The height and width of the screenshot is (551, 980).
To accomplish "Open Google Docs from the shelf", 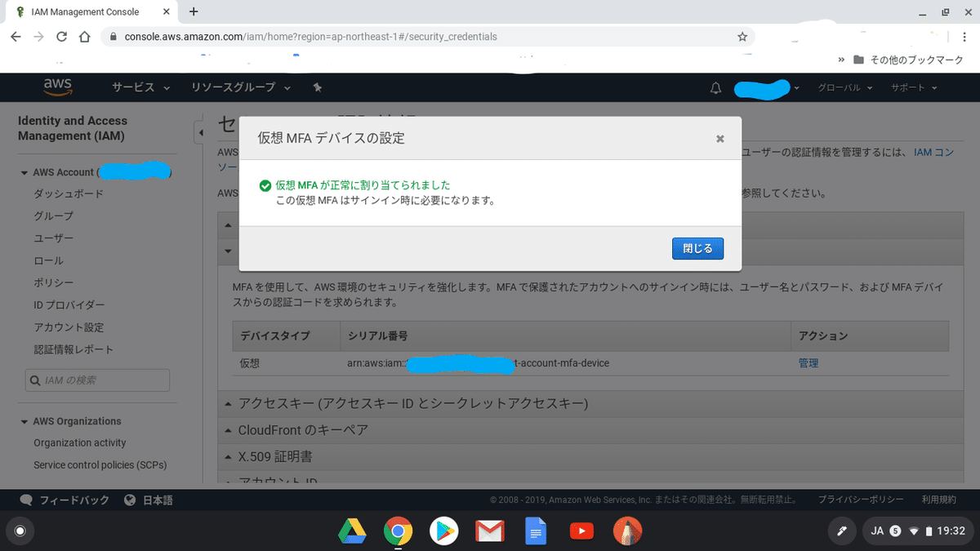I will pos(535,531).
